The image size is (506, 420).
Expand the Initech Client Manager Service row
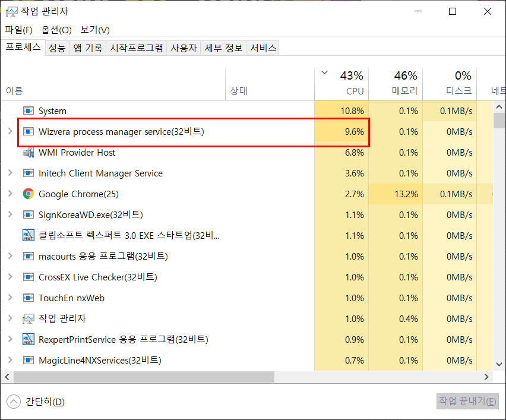click(10, 173)
